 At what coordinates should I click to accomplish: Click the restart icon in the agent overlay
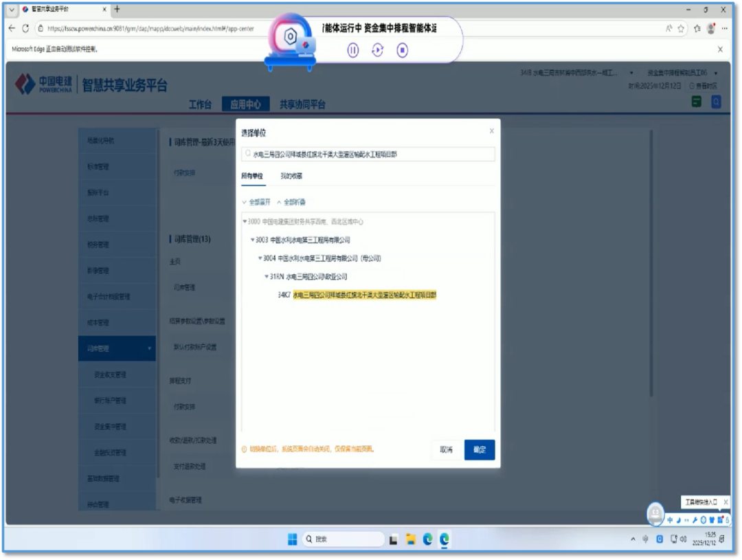pos(377,50)
